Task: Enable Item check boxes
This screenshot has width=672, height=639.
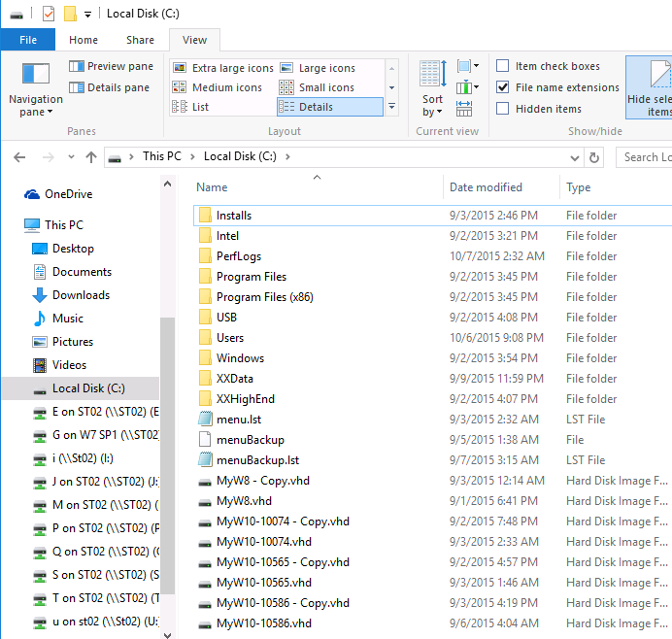Action: coord(502,66)
